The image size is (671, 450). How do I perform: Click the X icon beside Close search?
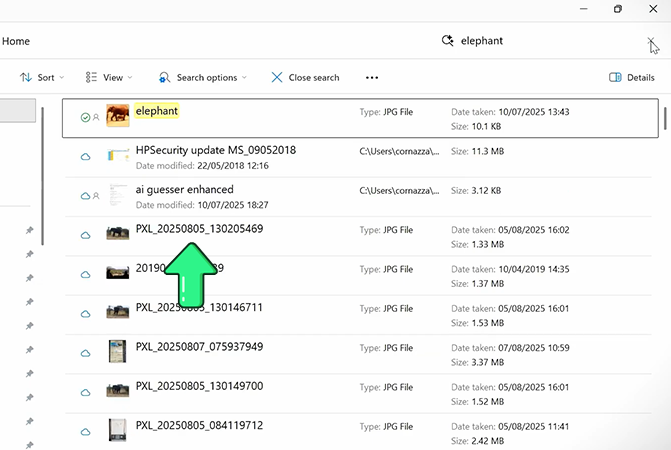pos(277,77)
